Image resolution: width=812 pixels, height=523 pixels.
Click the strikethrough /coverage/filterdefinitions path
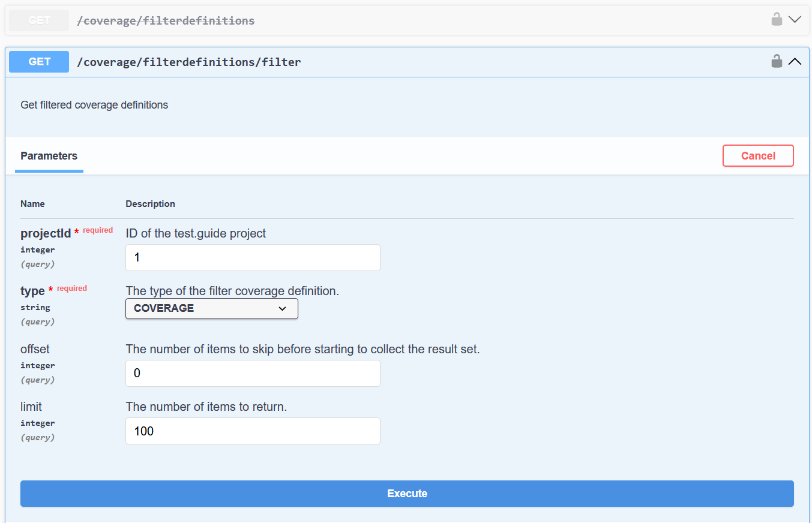click(x=164, y=20)
